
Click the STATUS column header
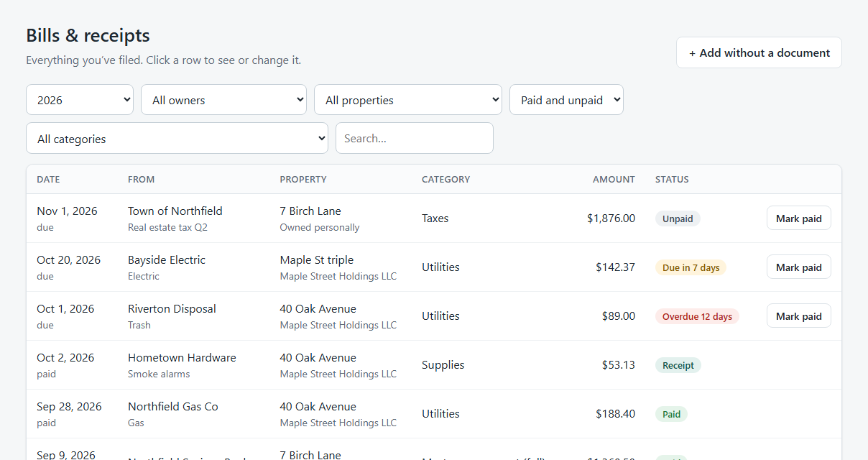coord(672,180)
